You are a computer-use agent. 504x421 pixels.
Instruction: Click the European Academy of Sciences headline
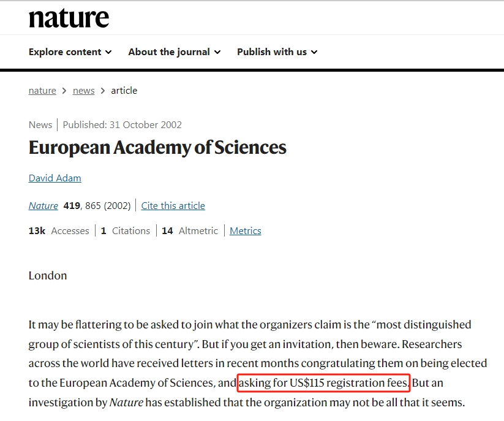coord(157,148)
